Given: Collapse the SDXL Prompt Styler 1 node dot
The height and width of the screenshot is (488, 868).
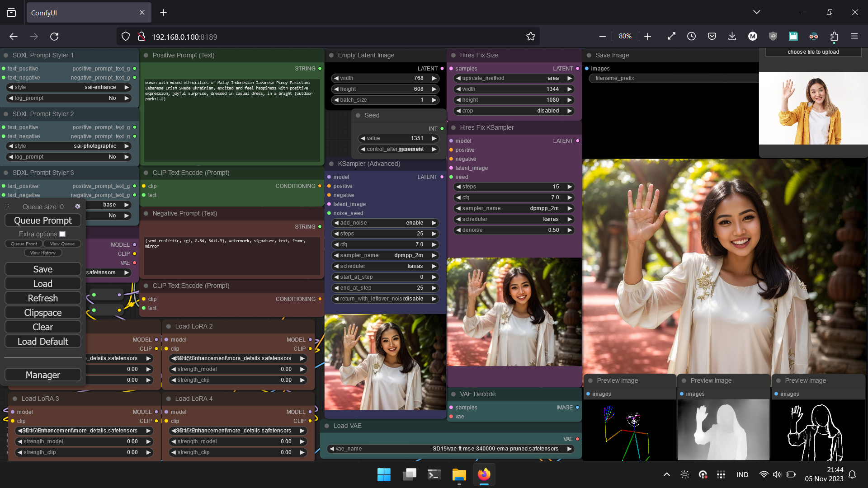Looking at the screenshot, I should point(6,55).
